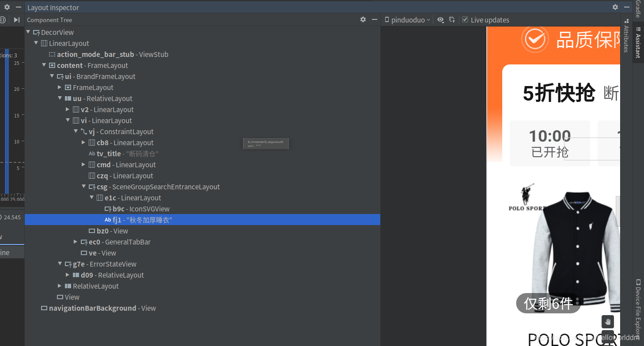Select the unnamed View row above navigationBarBackground
The width and height of the screenshot is (644, 346).
coord(202,297)
